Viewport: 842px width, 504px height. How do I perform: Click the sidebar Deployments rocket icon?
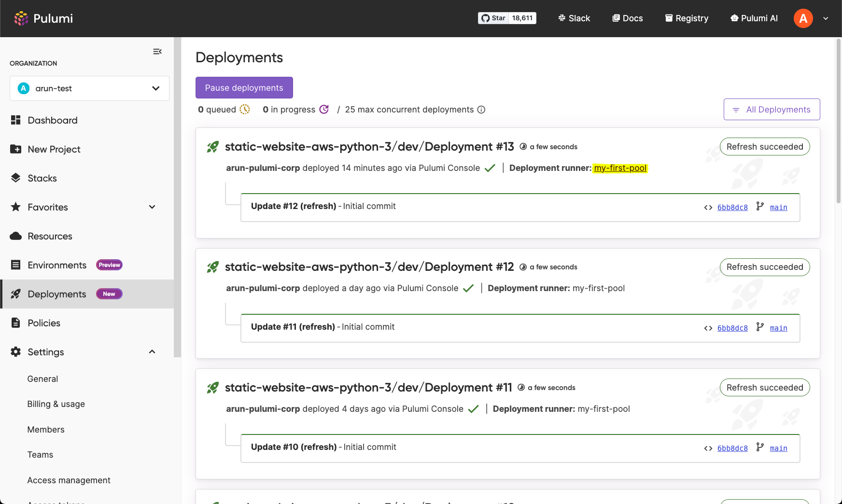(15, 294)
